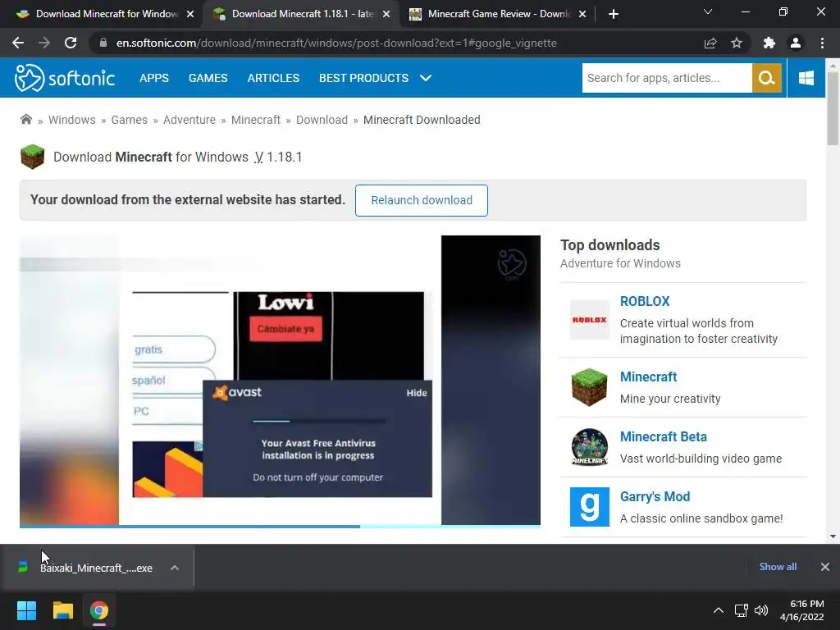840x630 pixels.
Task: Open the Apps menu
Action: coord(153,78)
